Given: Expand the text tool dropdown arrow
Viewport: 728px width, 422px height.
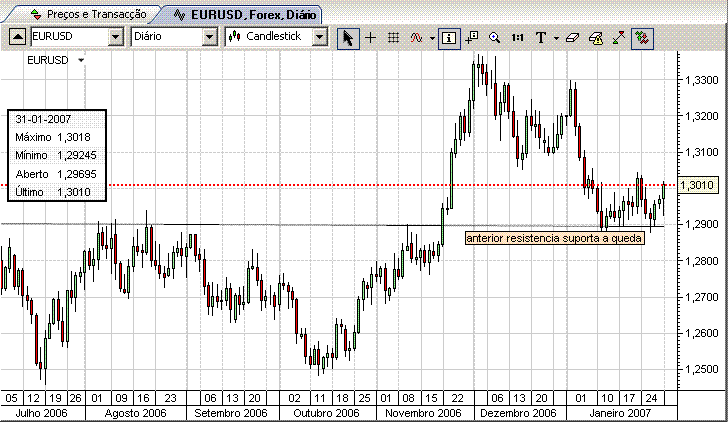Looking at the screenshot, I should 556,38.
